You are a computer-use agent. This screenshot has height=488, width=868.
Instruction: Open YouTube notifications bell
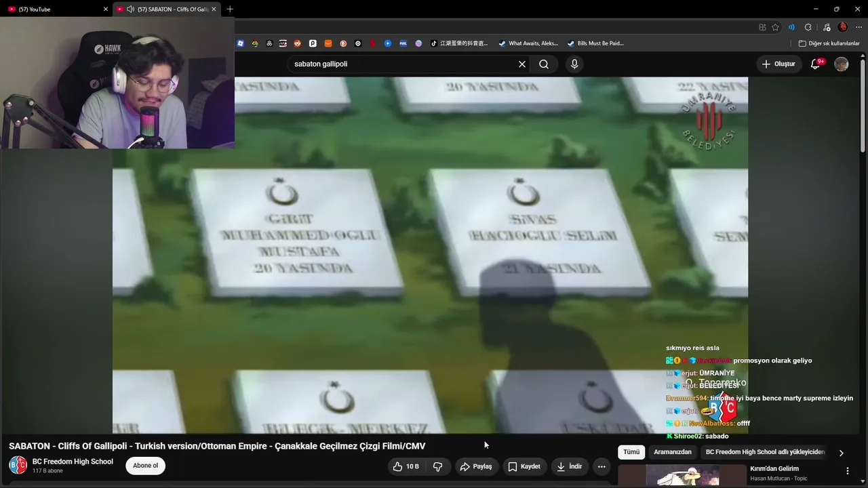pyautogui.click(x=816, y=64)
